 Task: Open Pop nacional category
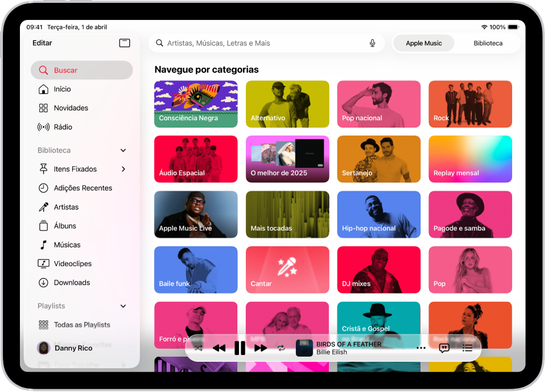click(x=379, y=104)
